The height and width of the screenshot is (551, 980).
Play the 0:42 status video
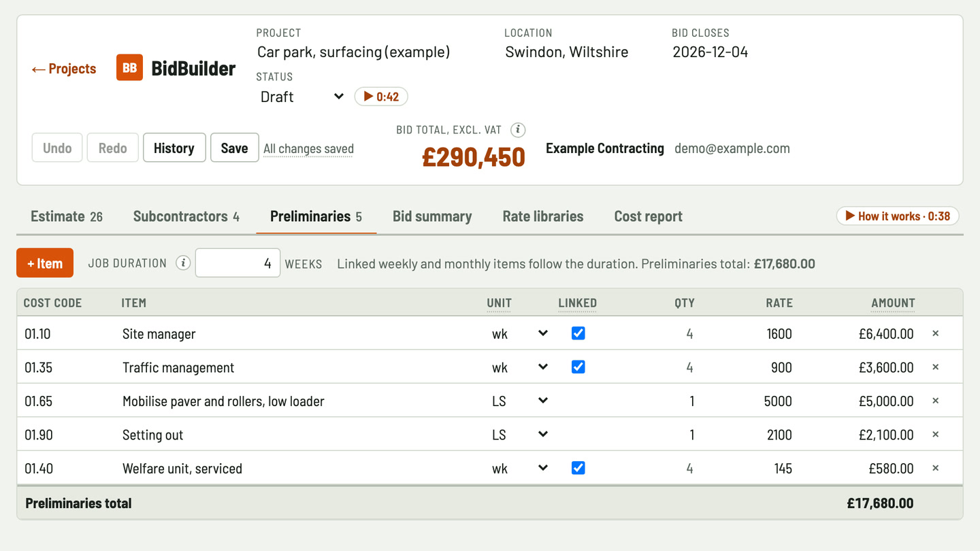[381, 97]
